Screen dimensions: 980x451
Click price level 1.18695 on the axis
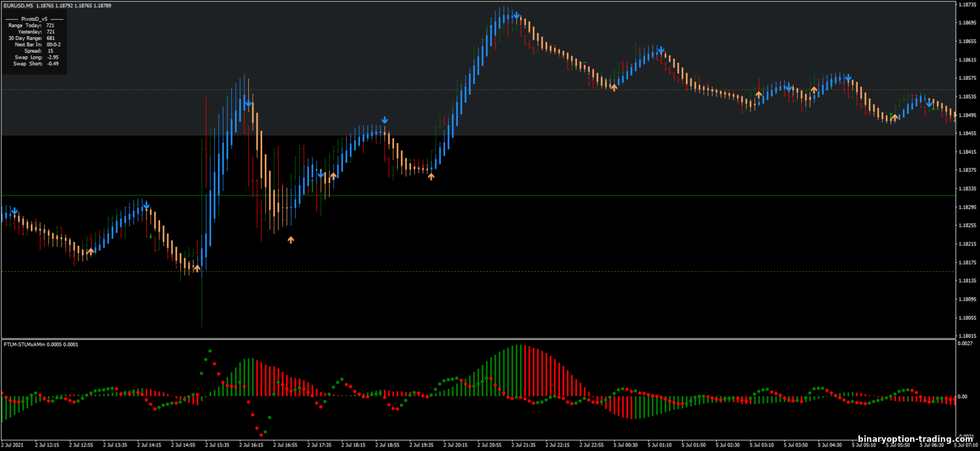coord(967,23)
